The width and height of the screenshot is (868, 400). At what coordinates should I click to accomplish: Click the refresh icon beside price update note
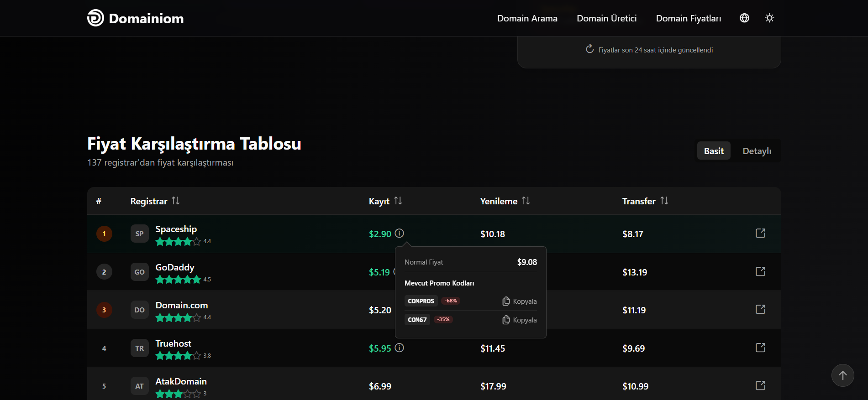[590, 49]
